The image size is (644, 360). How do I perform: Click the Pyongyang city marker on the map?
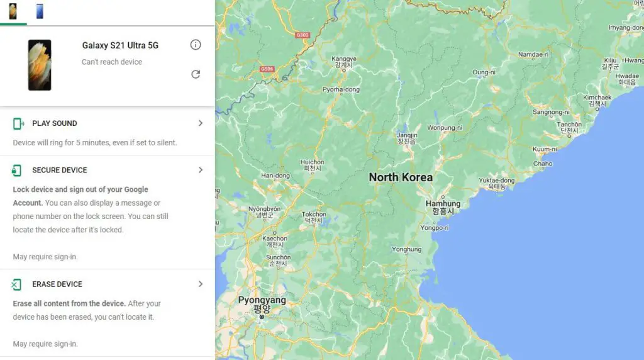coord(262,317)
